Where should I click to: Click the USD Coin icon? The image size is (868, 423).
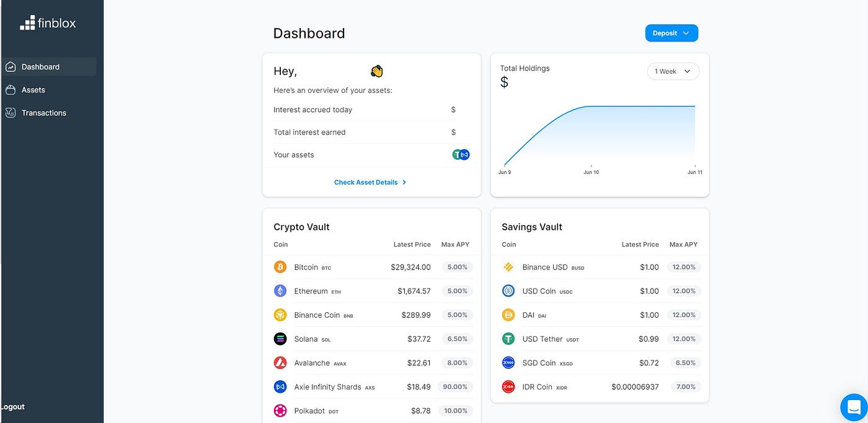(508, 291)
